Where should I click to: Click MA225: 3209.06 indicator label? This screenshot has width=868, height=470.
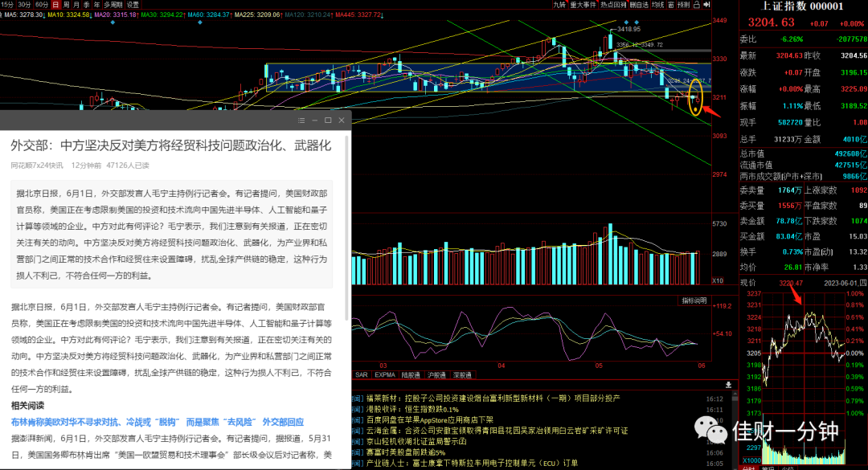257,14
